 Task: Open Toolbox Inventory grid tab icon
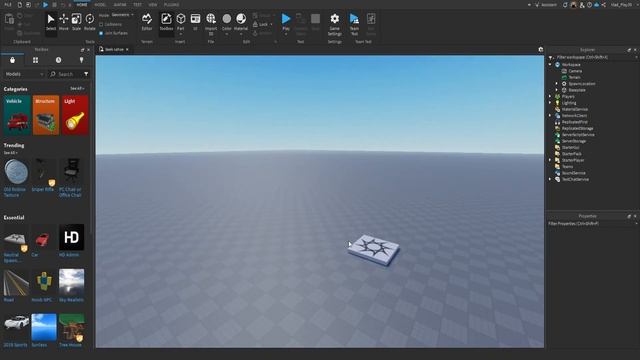pos(36,60)
